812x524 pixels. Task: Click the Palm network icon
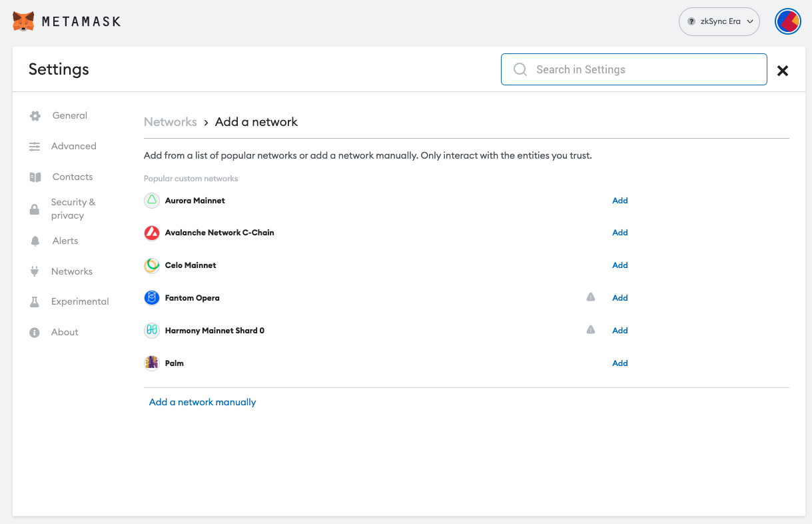[152, 363]
